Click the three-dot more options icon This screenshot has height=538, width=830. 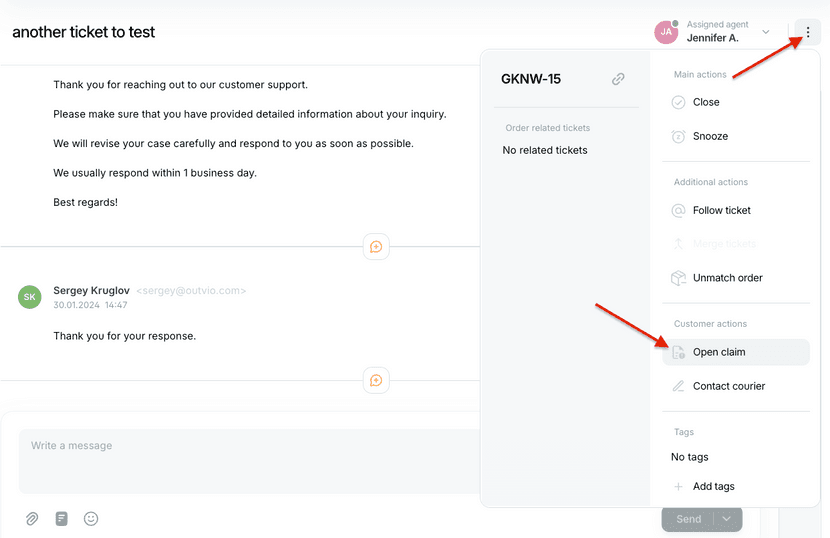(807, 32)
